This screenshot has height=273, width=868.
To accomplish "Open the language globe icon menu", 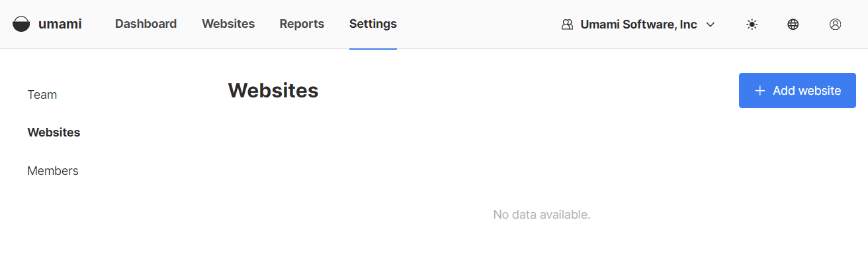I will tap(793, 25).
